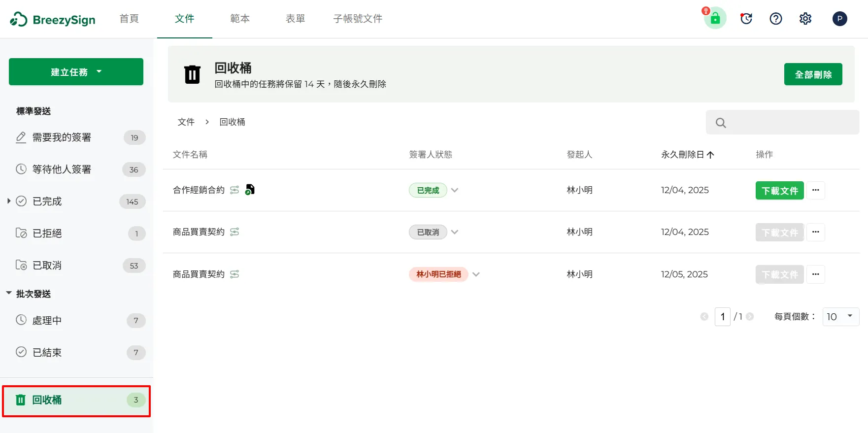Open settings gear icon
Screen dimensions: 868x433
click(805, 19)
